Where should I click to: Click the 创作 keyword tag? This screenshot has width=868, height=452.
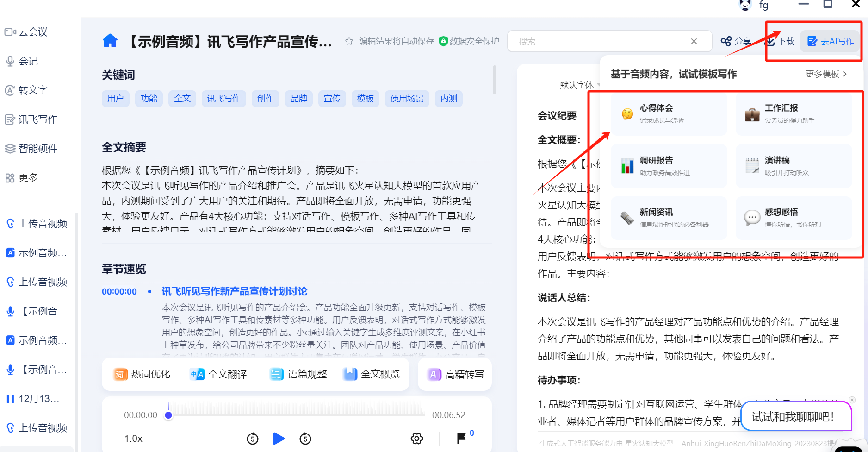pos(266,99)
